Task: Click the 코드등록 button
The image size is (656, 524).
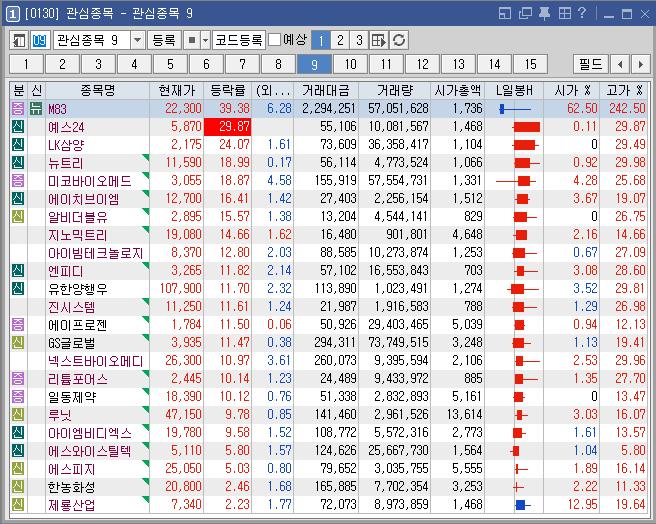Action: [238, 40]
